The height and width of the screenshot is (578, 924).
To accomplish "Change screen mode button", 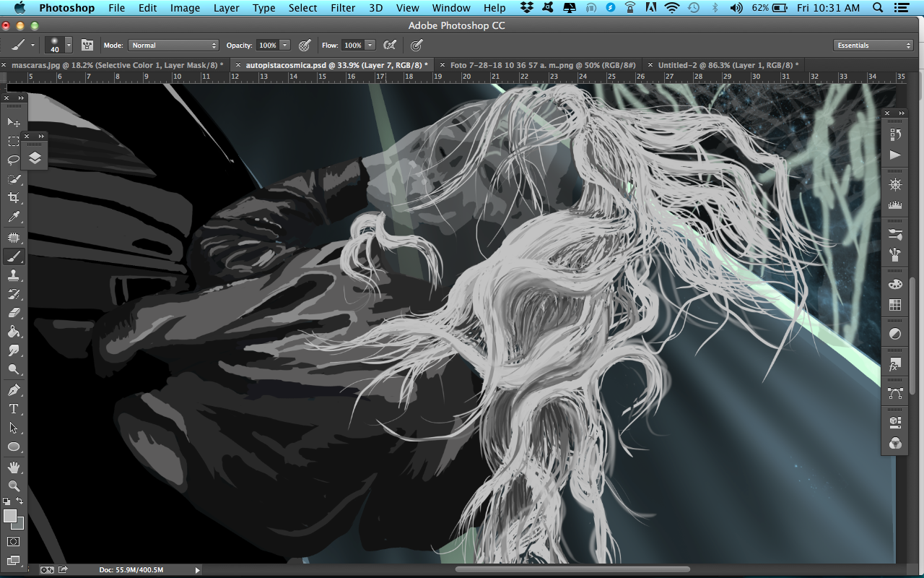I will tap(14, 560).
